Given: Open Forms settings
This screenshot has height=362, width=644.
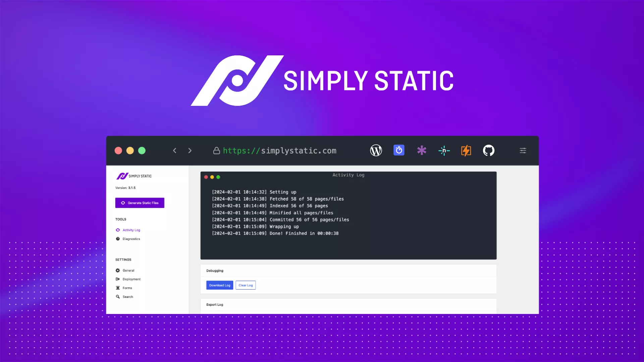Looking at the screenshot, I should (127, 288).
